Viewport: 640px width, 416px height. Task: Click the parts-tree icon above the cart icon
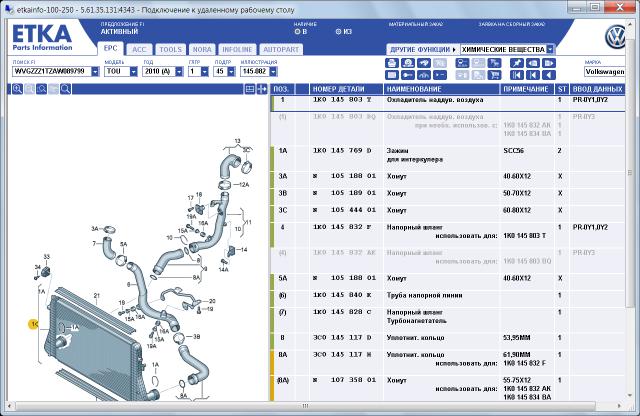(x=494, y=63)
